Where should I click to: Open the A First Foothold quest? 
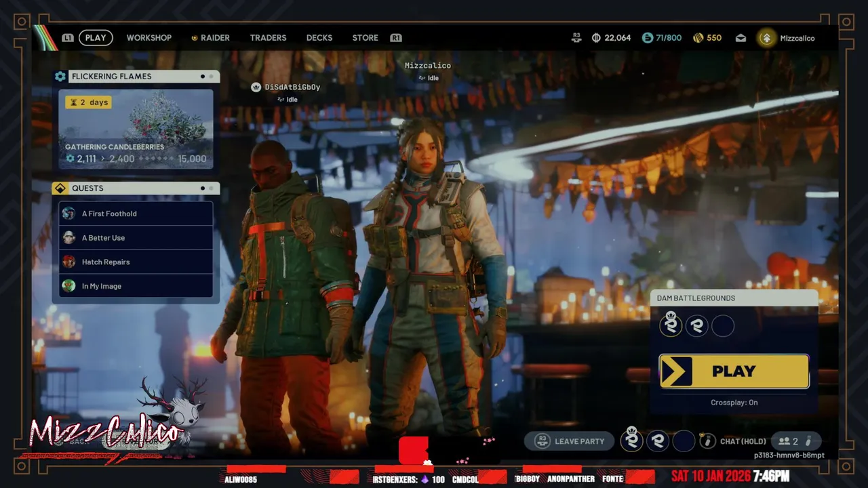(136, 213)
